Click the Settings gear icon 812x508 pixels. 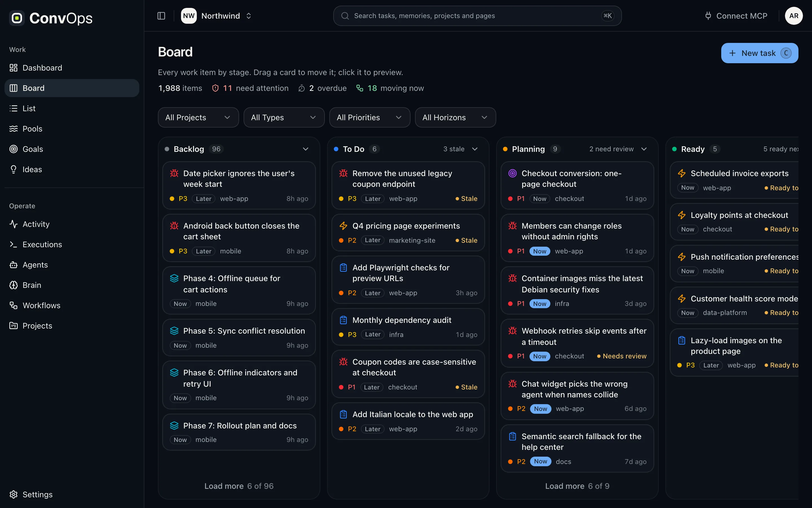(x=14, y=494)
